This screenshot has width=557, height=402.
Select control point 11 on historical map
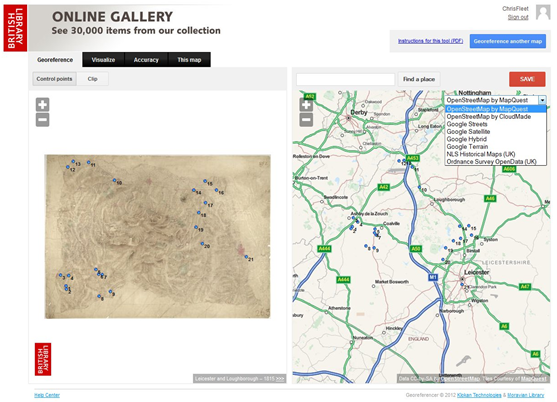tap(88, 162)
